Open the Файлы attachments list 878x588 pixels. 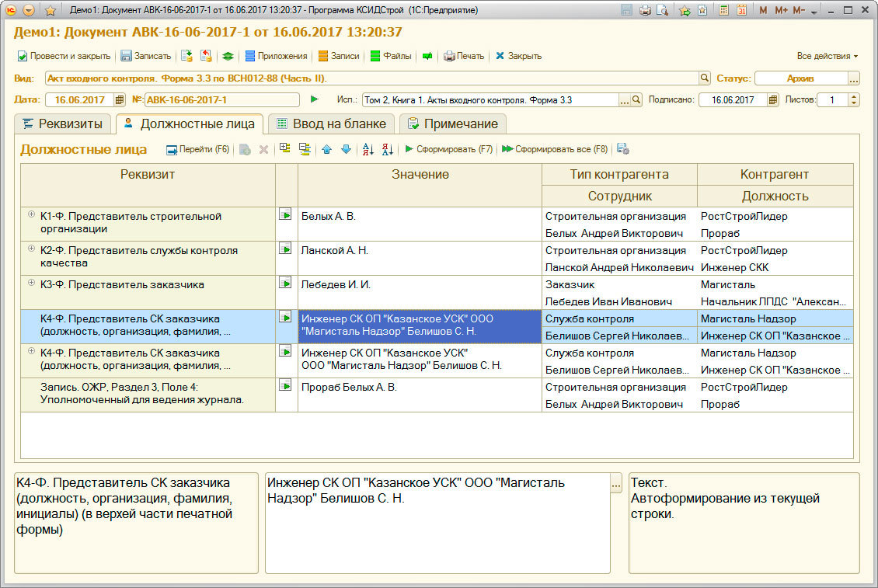point(391,56)
